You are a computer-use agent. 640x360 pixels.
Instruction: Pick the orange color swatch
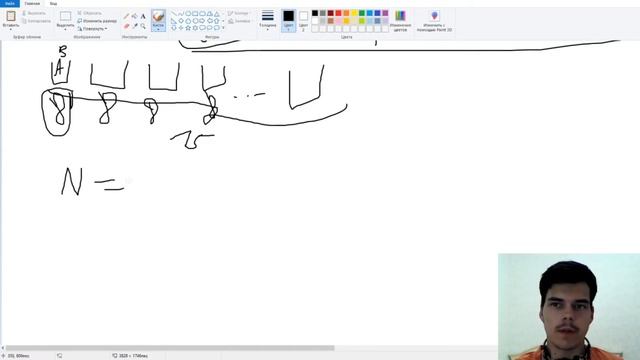click(346, 13)
